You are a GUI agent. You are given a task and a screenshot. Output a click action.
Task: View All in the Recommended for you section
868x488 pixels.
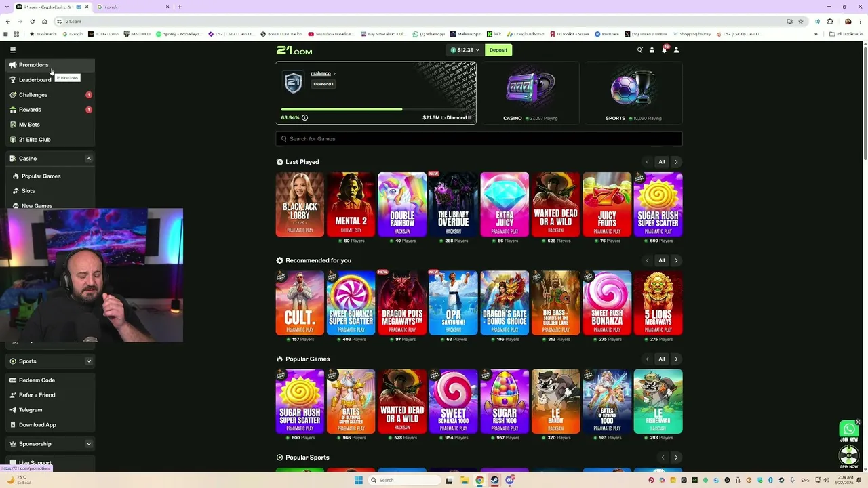tap(662, 260)
